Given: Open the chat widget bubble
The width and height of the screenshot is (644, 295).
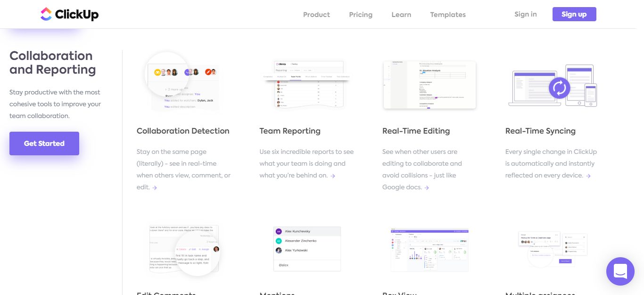Looking at the screenshot, I should [x=620, y=271].
